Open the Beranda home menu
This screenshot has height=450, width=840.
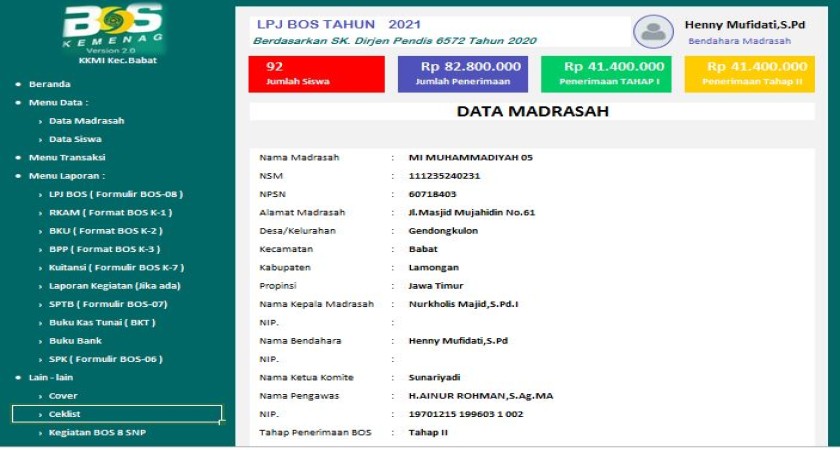click(x=50, y=84)
